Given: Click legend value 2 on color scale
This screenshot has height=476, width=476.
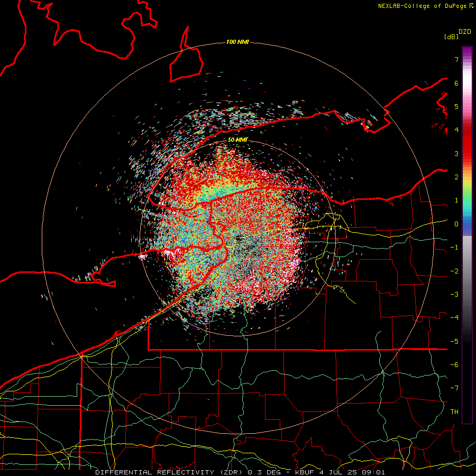Looking at the screenshot, I should point(456,177).
